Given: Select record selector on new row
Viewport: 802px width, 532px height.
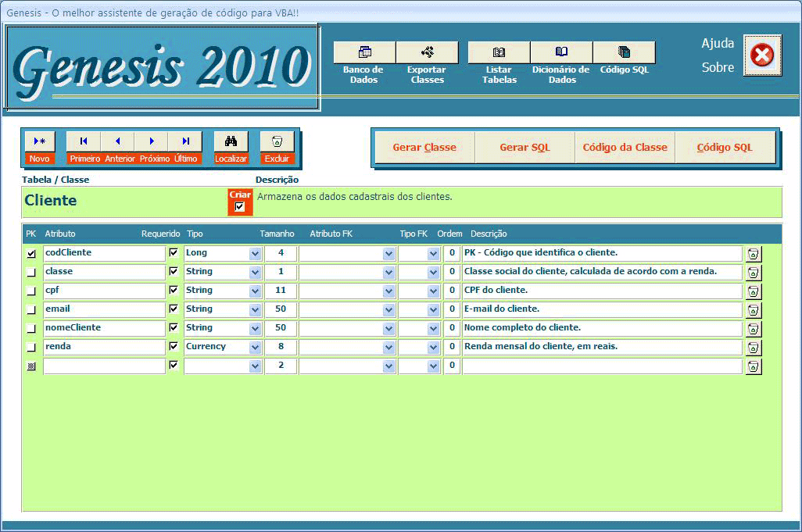Looking at the screenshot, I should (31, 366).
